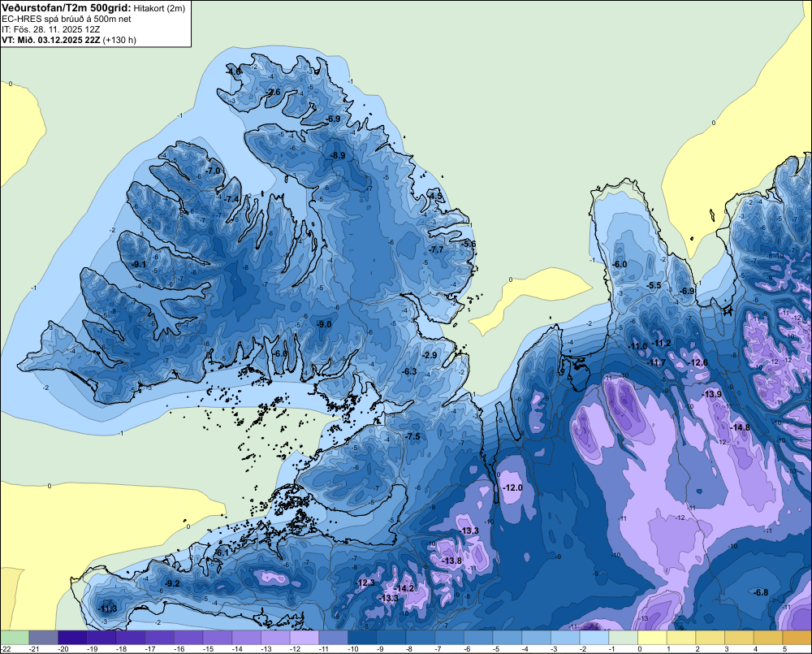812x654 pixels.
Task: Click the -11.7 temperature label
Action: (657, 362)
